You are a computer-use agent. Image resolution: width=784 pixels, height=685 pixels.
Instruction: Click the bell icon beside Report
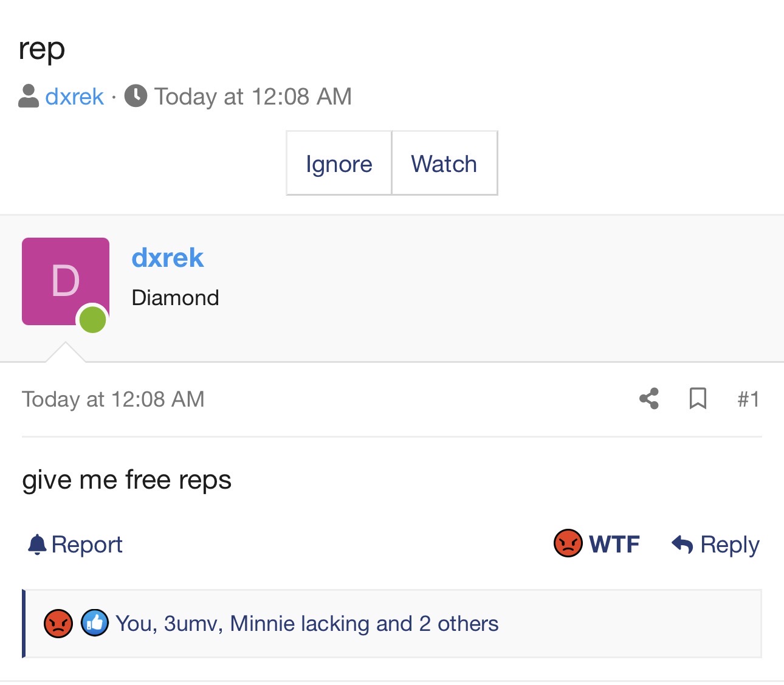point(37,545)
